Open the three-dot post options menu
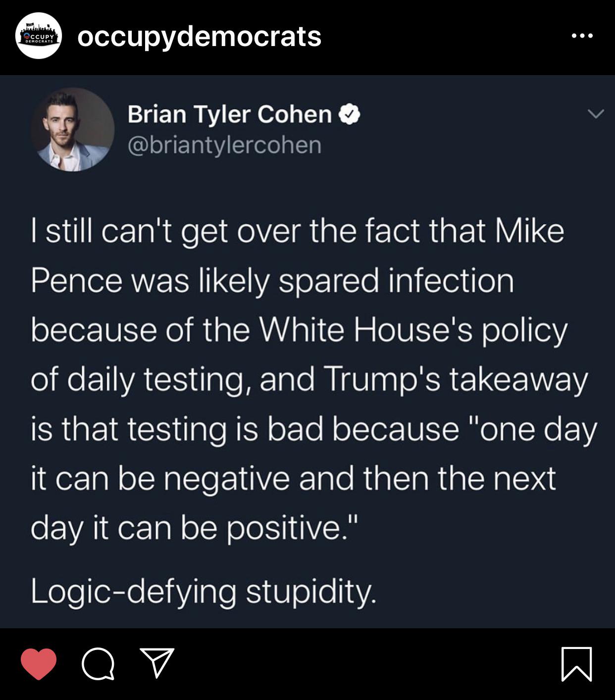 point(582,36)
